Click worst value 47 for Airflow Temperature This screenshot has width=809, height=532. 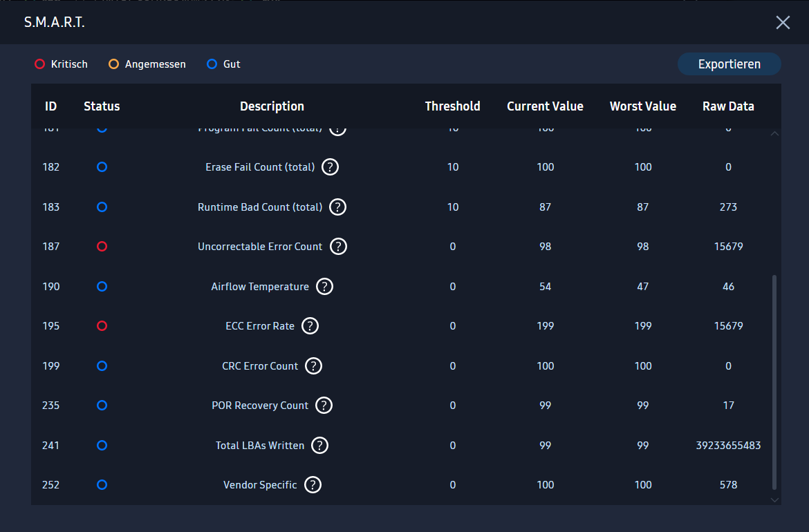643,287
